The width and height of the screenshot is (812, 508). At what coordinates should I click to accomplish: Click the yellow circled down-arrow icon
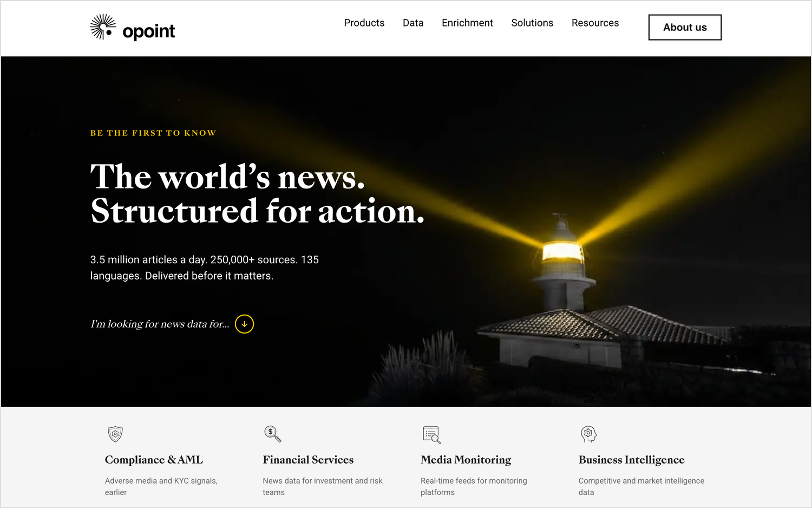pyautogui.click(x=245, y=324)
